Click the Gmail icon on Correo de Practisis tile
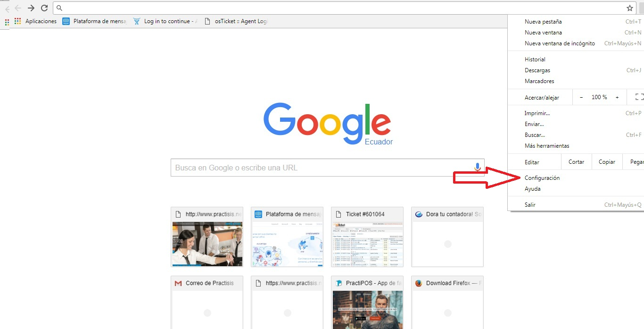This screenshot has height=329, width=644. coord(178,283)
